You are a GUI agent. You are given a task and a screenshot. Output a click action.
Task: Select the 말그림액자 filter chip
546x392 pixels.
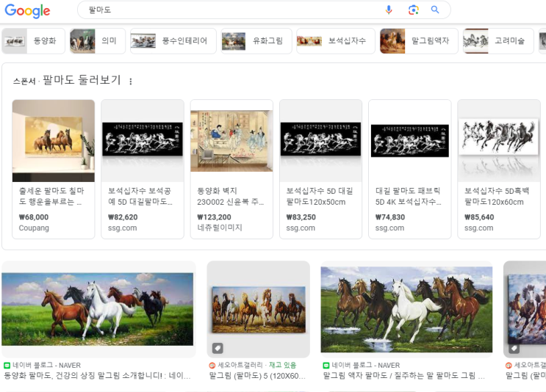(x=419, y=41)
